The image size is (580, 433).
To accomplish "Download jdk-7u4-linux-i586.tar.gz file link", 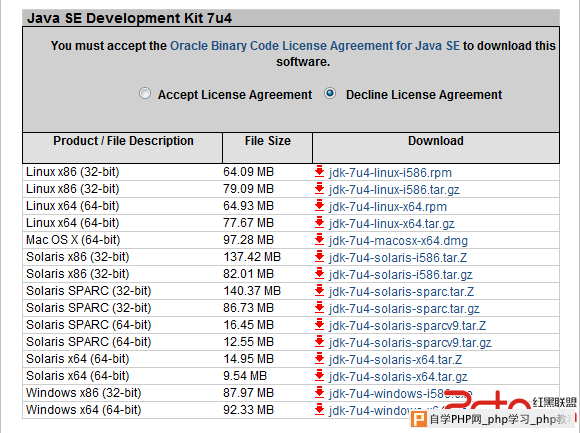I will coord(394,190).
